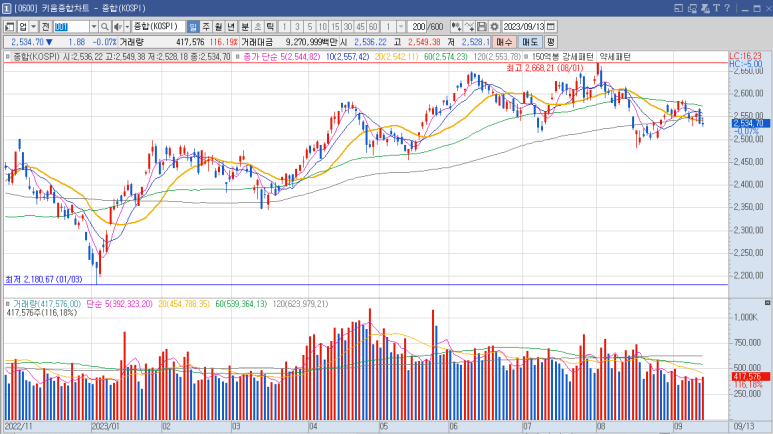Choose the 45 interval button
The width and height of the screenshot is (773, 434).
click(360, 27)
